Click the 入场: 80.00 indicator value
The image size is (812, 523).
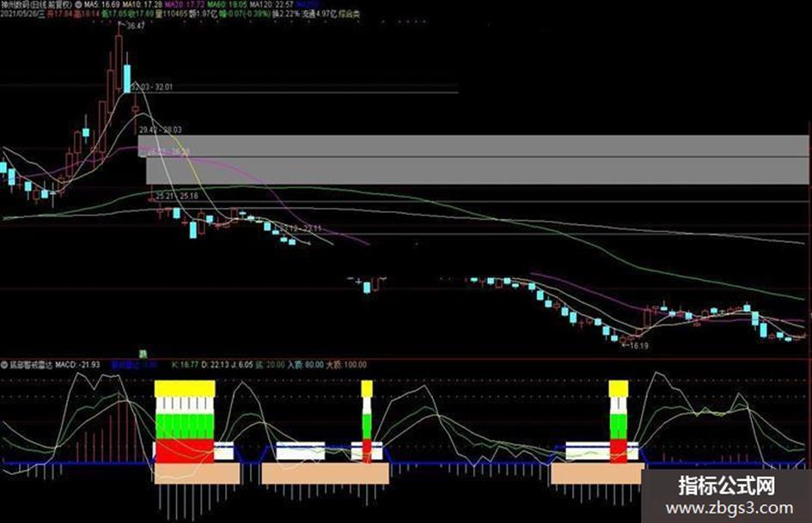[306, 364]
